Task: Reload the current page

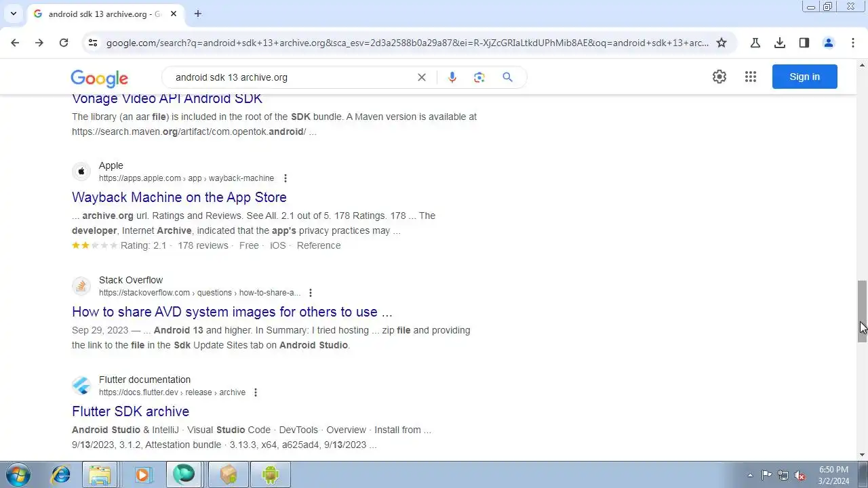Action: point(64,43)
